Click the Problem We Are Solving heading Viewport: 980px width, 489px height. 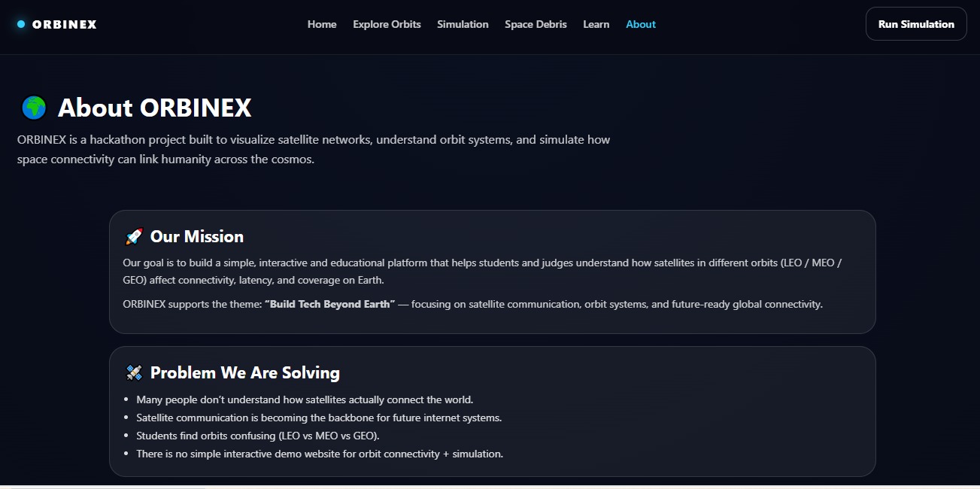(245, 373)
